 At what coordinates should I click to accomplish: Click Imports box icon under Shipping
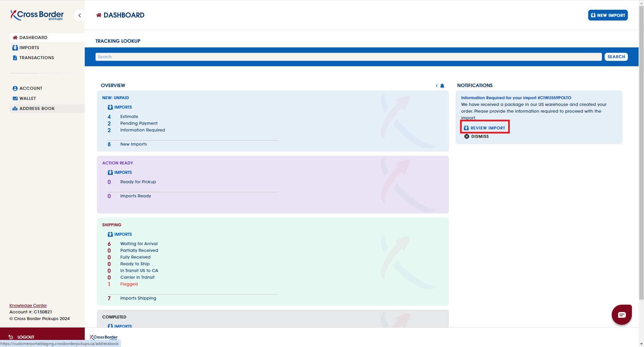pos(110,234)
